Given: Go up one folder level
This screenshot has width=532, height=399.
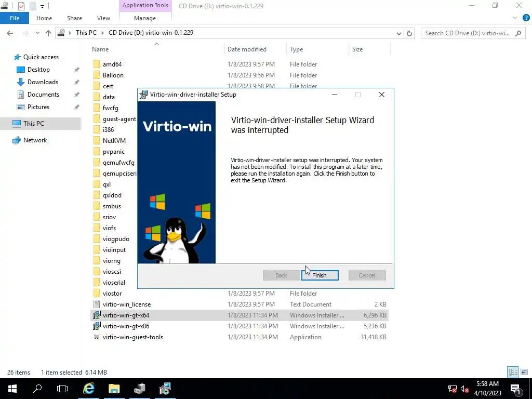Looking at the screenshot, I should click(x=48, y=33).
